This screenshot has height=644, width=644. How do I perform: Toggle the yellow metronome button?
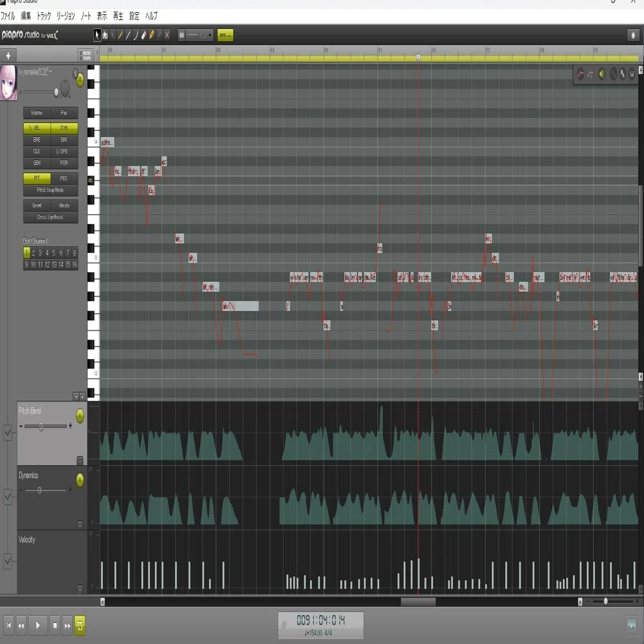tap(80, 625)
